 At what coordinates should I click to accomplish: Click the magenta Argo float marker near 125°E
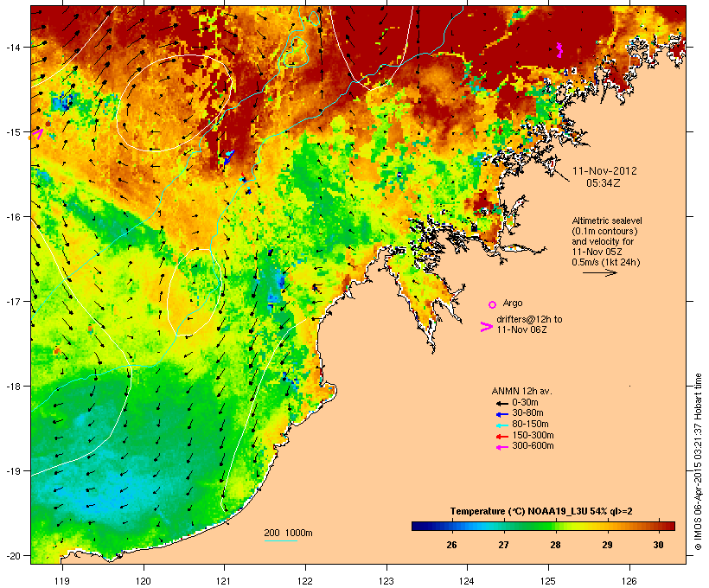(x=559, y=50)
